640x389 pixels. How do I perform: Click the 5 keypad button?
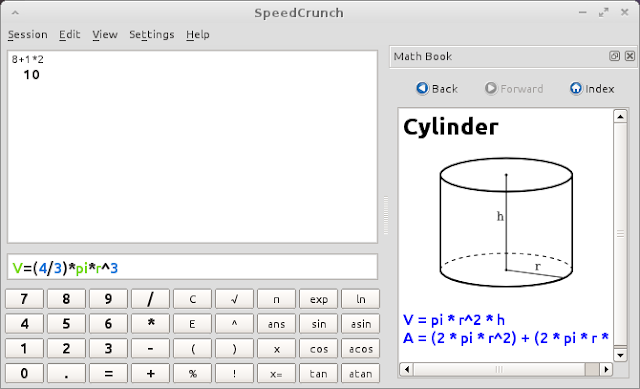pos(66,324)
